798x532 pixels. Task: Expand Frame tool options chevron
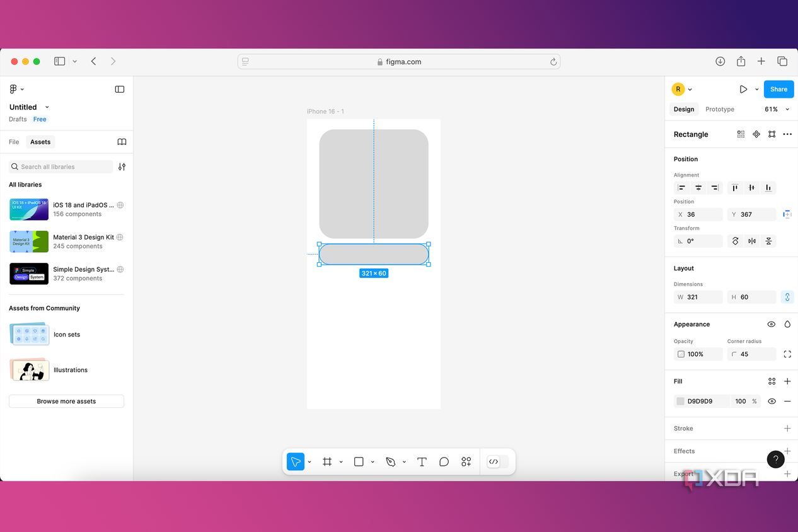[341, 462]
